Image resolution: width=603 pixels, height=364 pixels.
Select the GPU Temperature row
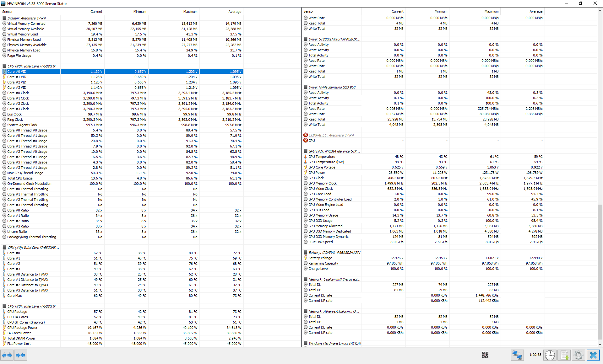pyautogui.click(x=322, y=157)
